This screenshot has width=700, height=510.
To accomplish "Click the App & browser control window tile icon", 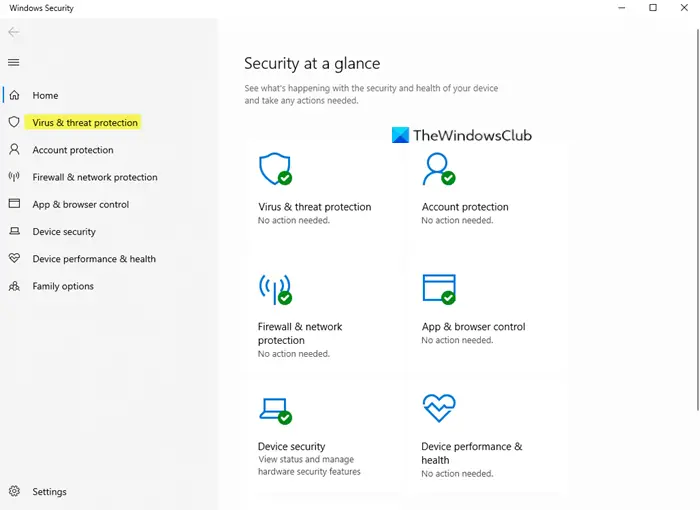I will coord(438,289).
